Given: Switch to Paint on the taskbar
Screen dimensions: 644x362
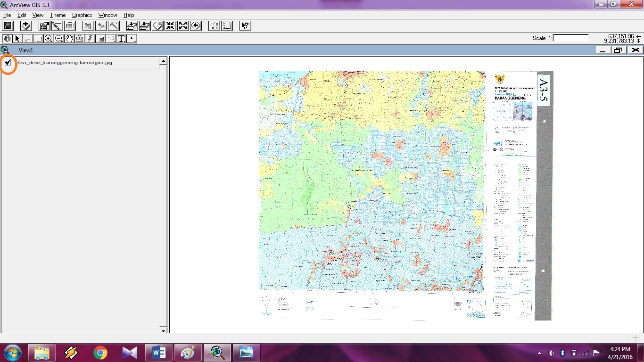Looking at the screenshot, I should (x=188, y=353).
